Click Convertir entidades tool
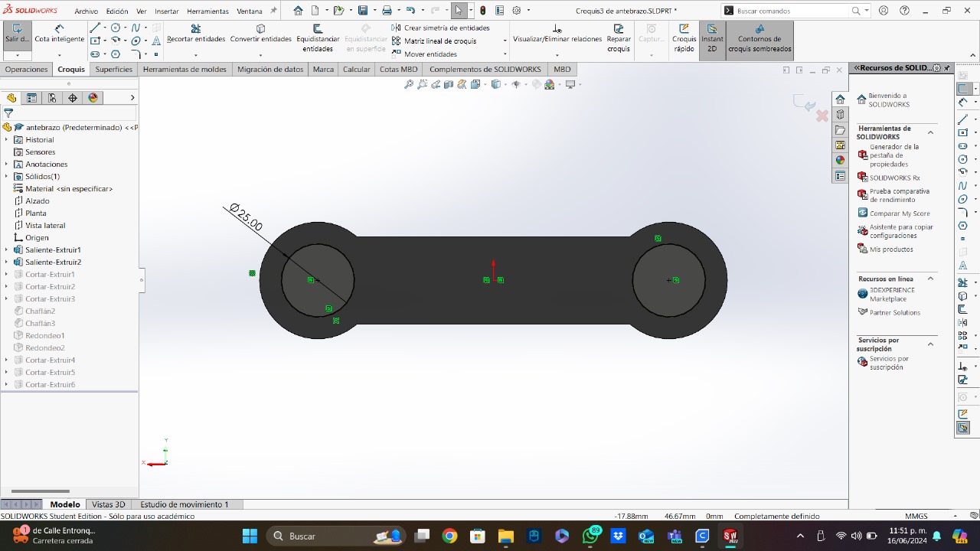Image resolution: width=980 pixels, height=551 pixels. coord(260,34)
